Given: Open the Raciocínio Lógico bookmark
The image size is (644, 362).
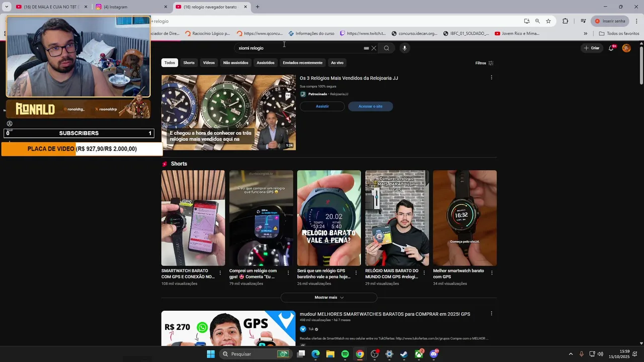Looking at the screenshot, I should point(207,34).
